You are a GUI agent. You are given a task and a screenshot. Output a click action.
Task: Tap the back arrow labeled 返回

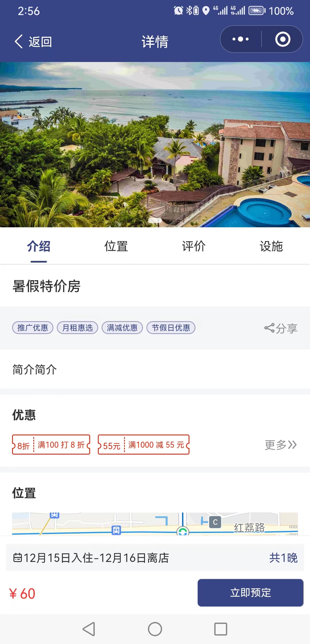[33, 42]
